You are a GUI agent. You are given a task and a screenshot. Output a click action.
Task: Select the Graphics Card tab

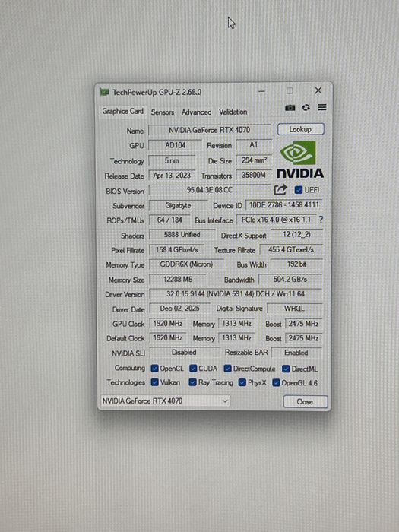click(123, 111)
